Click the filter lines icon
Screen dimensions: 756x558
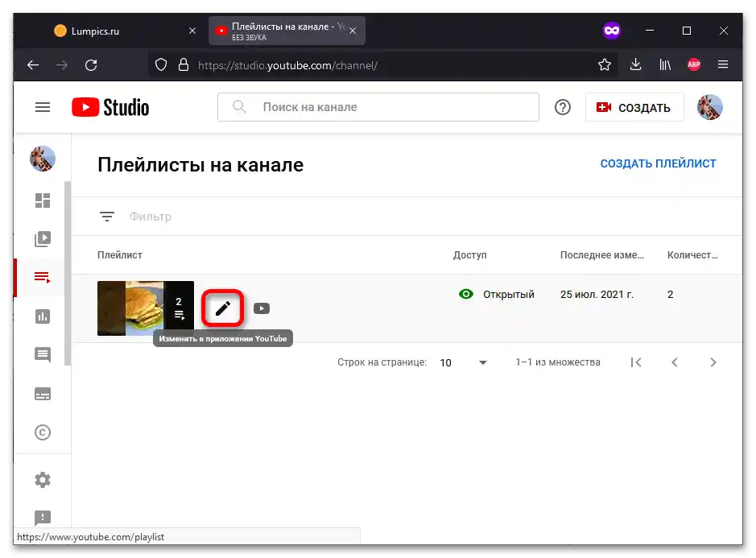coord(107,217)
